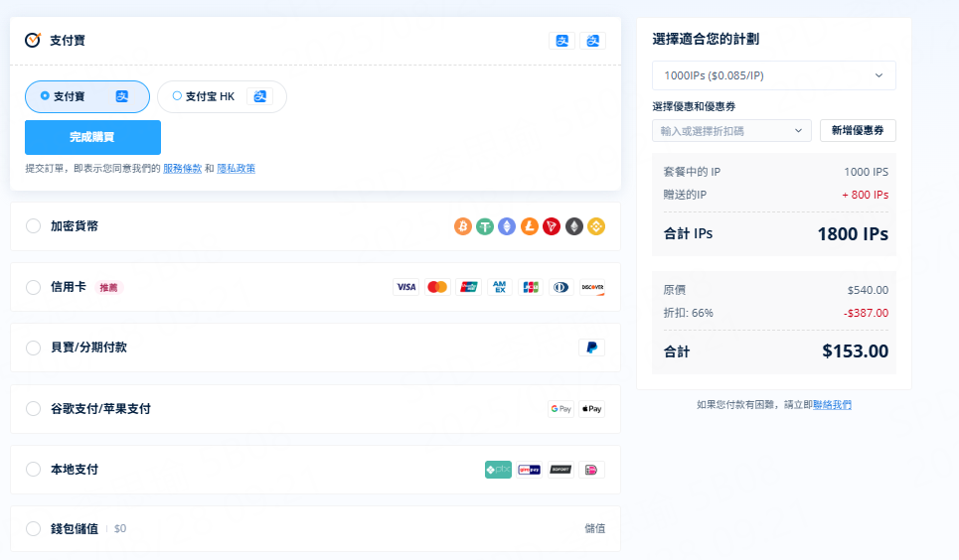Viewport: 959px width, 560px height.
Task: Click the Bitcoin icon
Action: 463,226
